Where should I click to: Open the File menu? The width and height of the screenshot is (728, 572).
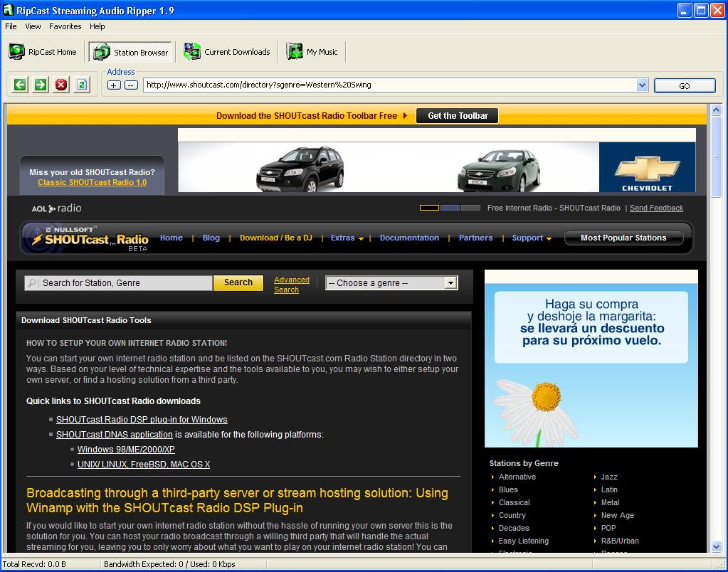11,26
